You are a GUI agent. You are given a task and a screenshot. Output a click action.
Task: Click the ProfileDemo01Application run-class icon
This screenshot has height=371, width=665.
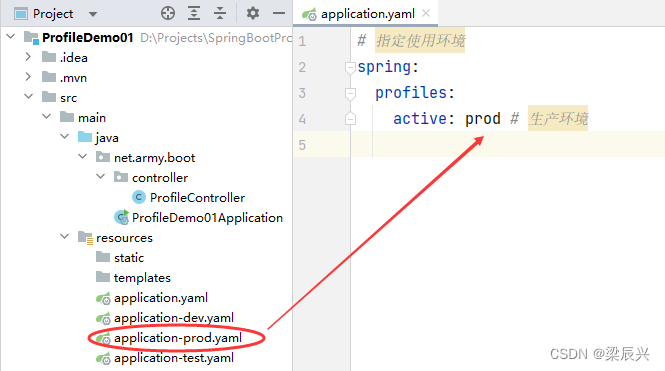[x=121, y=217]
